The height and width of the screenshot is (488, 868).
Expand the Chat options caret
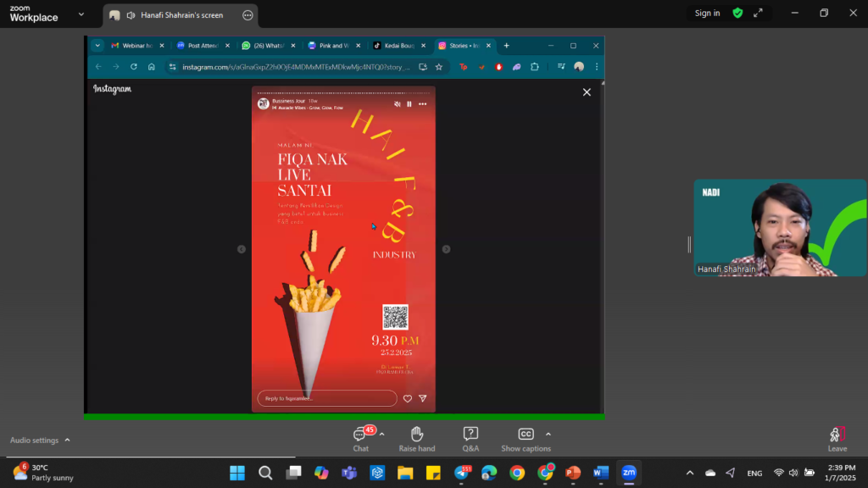(382, 435)
